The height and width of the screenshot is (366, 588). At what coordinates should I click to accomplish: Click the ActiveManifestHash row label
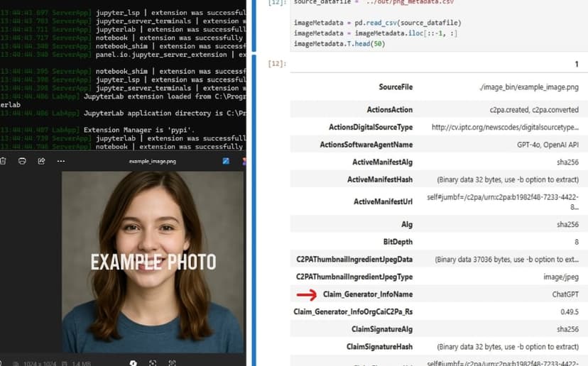tap(380, 179)
